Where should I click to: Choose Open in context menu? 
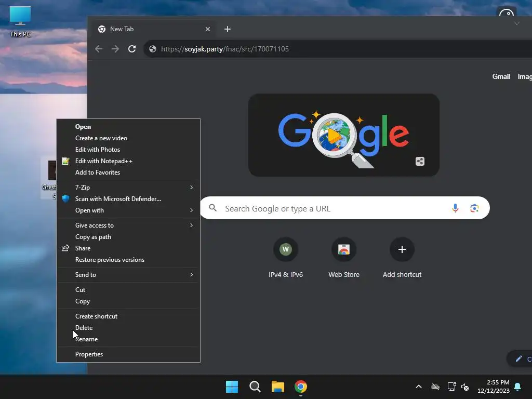(128, 127)
